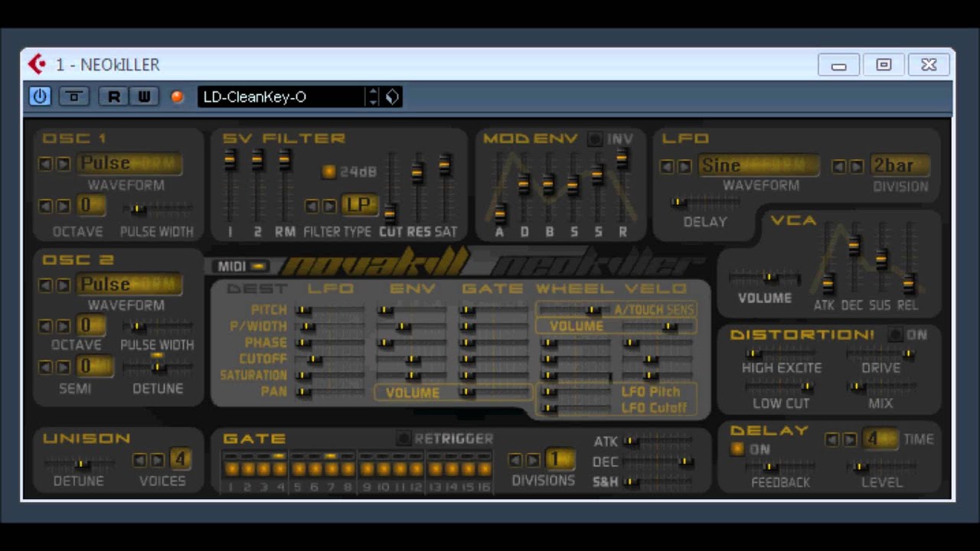Click OSC 2 waveform previous arrow
This screenshot has height=551, width=980.
pyautogui.click(x=46, y=285)
